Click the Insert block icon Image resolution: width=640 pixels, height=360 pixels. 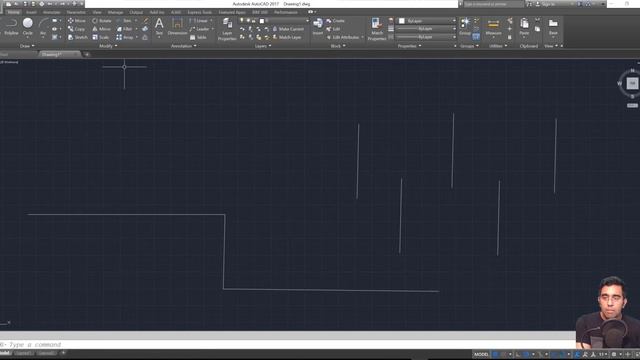coord(318,27)
